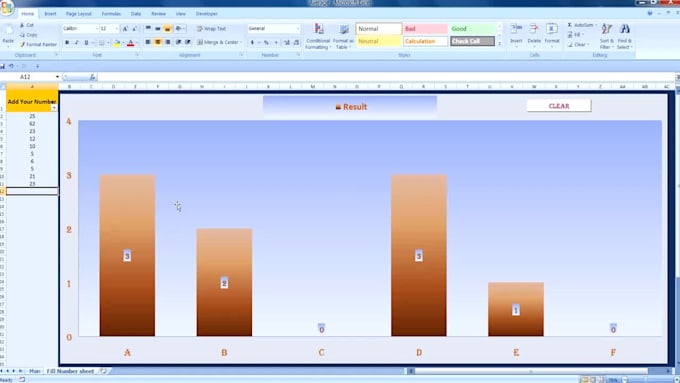The width and height of the screenshot is (680, 383).
Task: Click the Result button above the chart
Action: (350, 107)
